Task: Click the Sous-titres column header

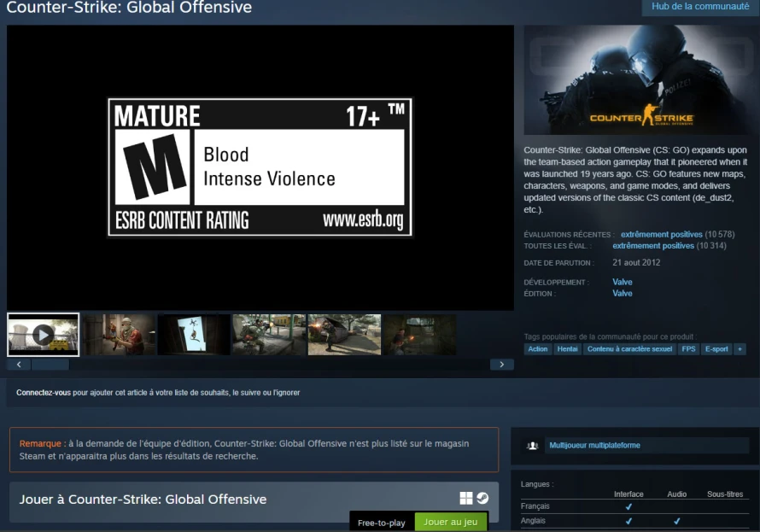Action: 725,494
